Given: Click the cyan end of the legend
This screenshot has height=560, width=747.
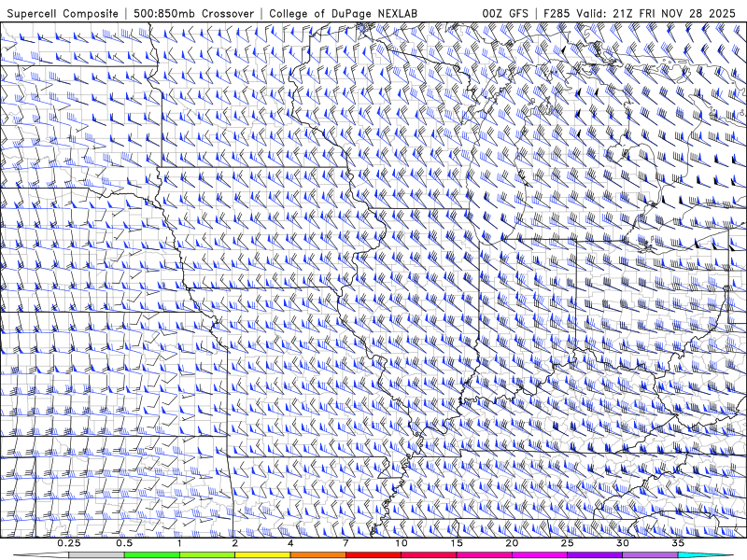Looking at the screenshot, I should (705, 555).
